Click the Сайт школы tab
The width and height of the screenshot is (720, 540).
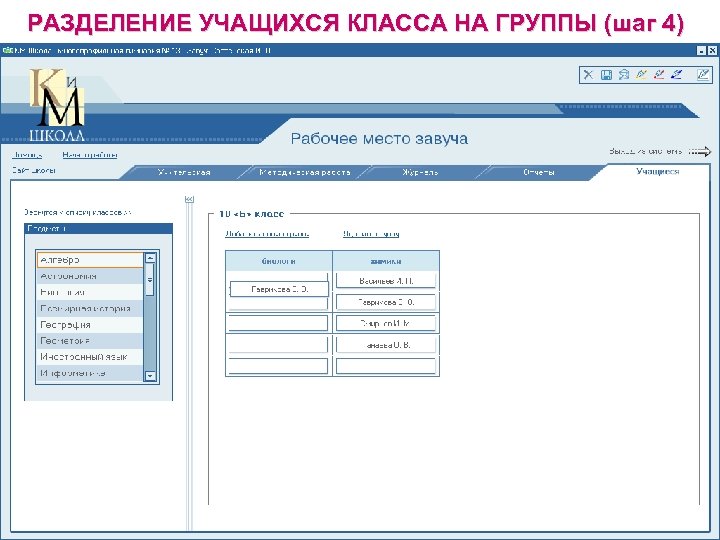pyautogui.click(x=34, y=170)
